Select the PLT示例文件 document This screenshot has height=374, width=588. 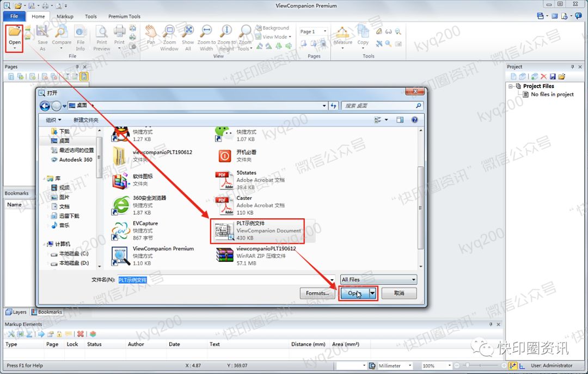click(262, 231)
